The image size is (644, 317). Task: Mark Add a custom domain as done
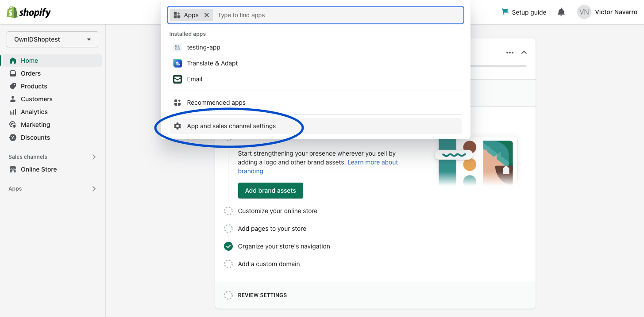pyautogui.click(x=228, y=264)
